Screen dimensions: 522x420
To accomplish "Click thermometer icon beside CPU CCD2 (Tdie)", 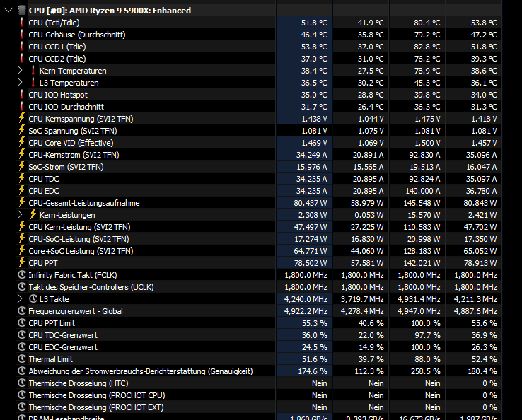I will 22,58.
